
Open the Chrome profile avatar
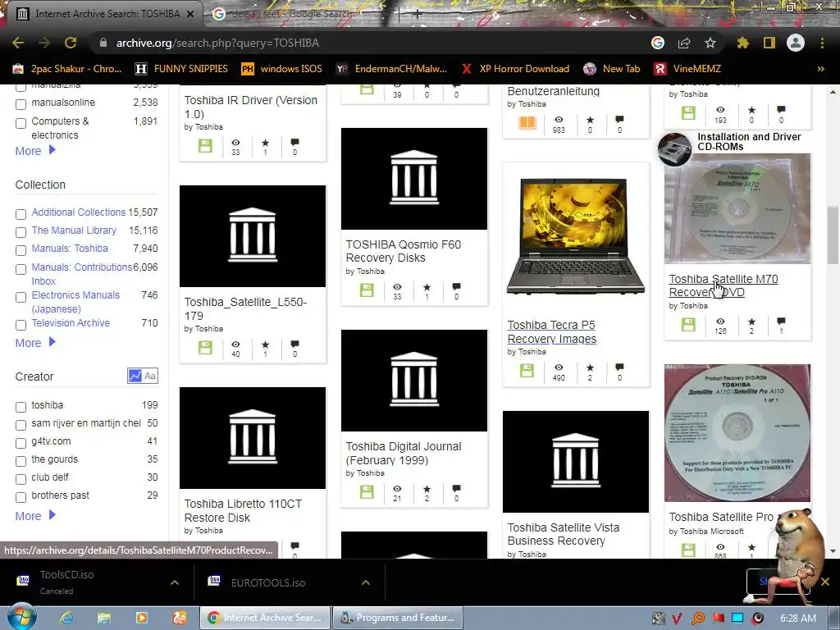click(796, 43)
